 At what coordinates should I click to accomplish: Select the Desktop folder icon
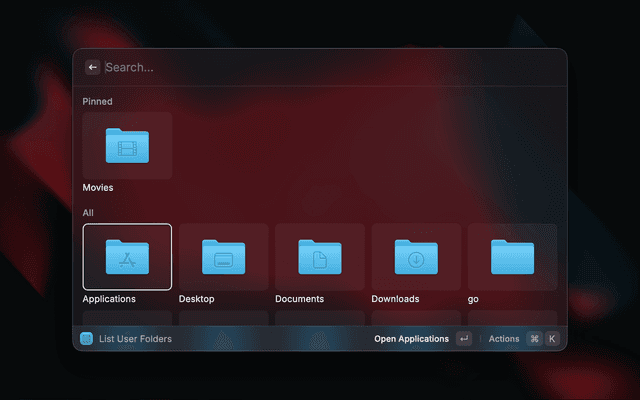point(224,257)
